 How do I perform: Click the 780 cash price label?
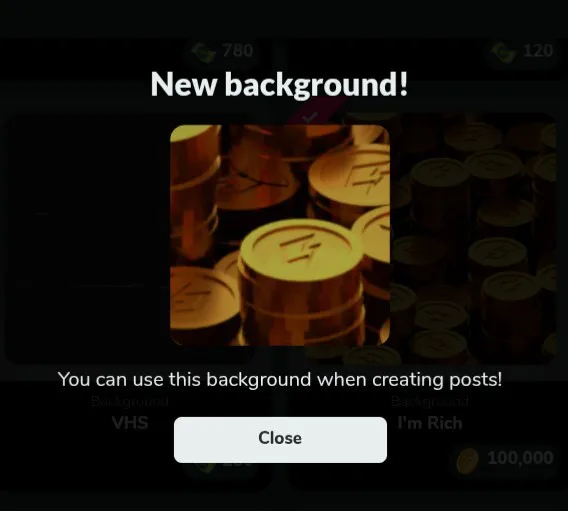tap(238, 51)
